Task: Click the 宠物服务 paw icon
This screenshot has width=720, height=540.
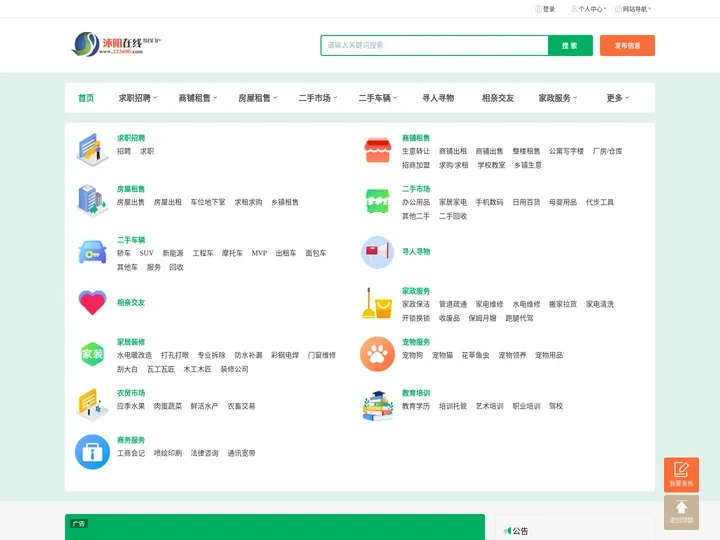Action: [377, 354]
